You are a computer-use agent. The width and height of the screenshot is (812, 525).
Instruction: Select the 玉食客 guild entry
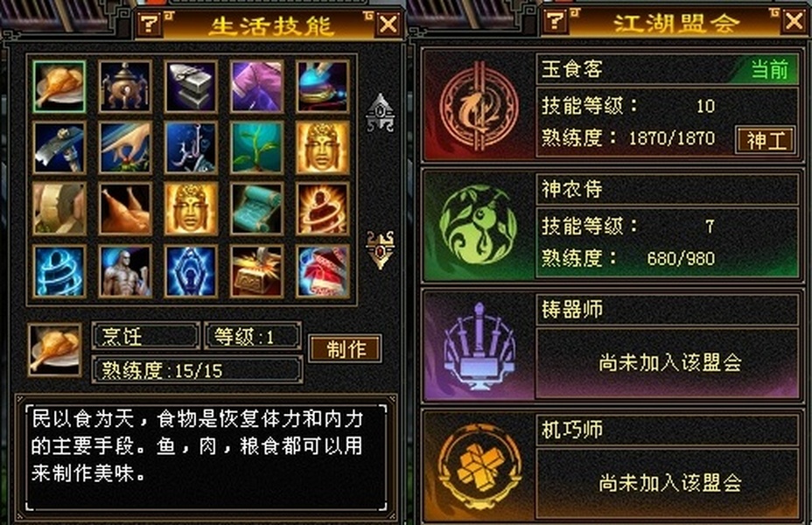(612, 105)
